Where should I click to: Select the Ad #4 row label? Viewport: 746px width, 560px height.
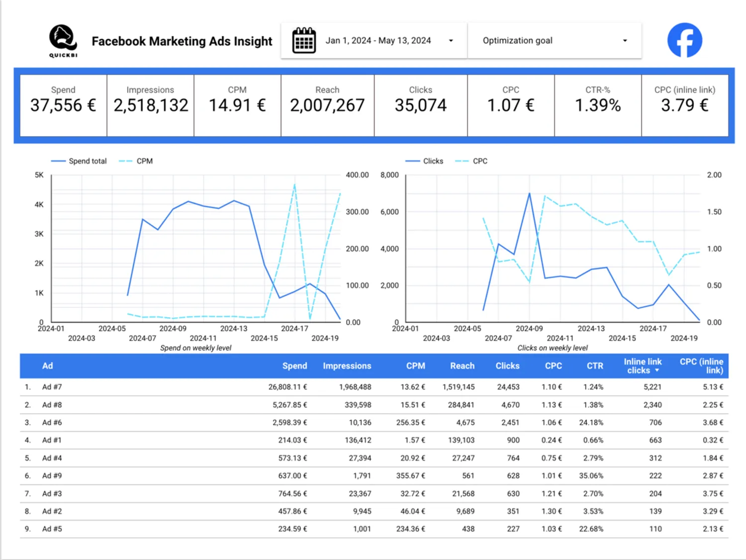[52, 458]
